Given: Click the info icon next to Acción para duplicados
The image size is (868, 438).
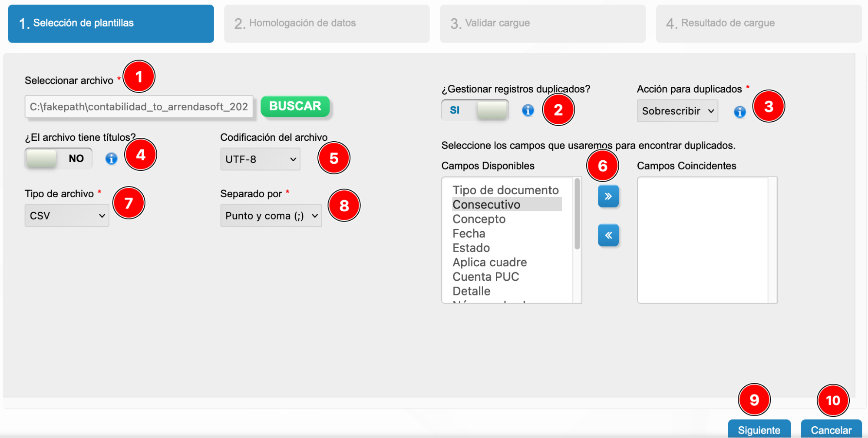Looking at the screenshot, I should pyautogui.click(x=739, y=112).
